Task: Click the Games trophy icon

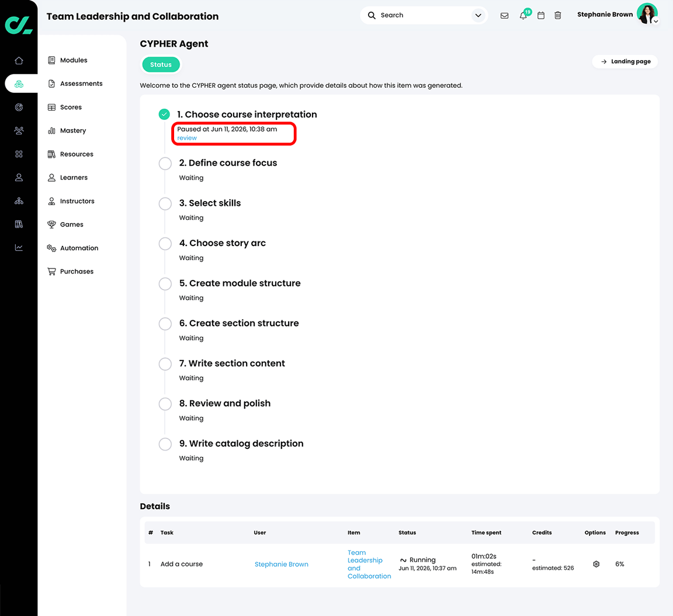Action: pyautogui.click(x=51, y=224)
